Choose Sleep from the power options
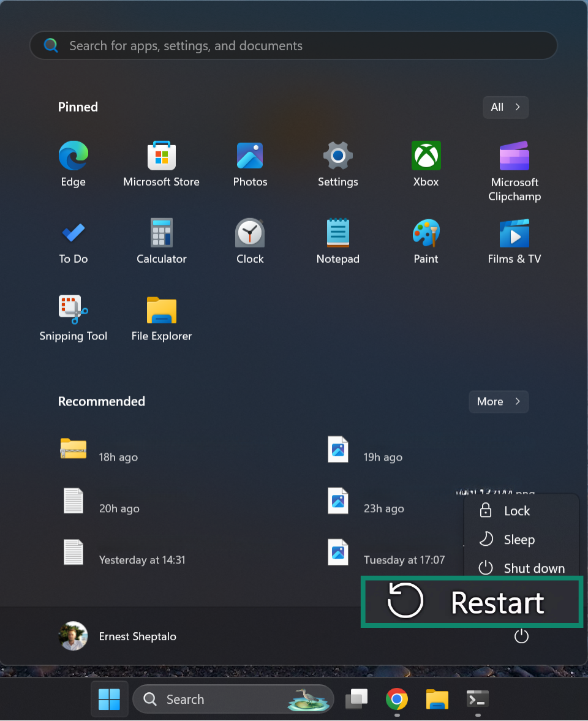This screenshot has width=588, height=721. pos(519,540)
